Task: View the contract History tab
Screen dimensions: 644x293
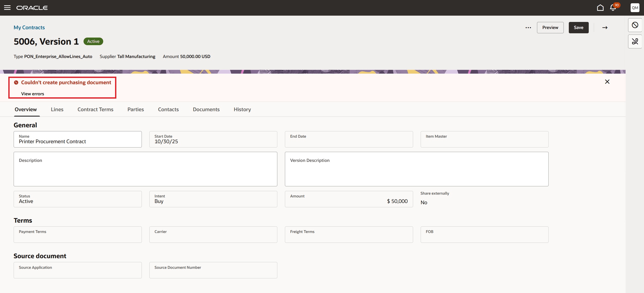Action: click(x=242, y=109)
